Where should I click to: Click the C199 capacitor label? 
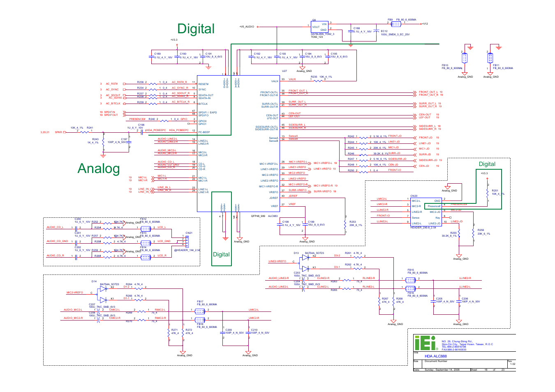click(x=311, y=222)
